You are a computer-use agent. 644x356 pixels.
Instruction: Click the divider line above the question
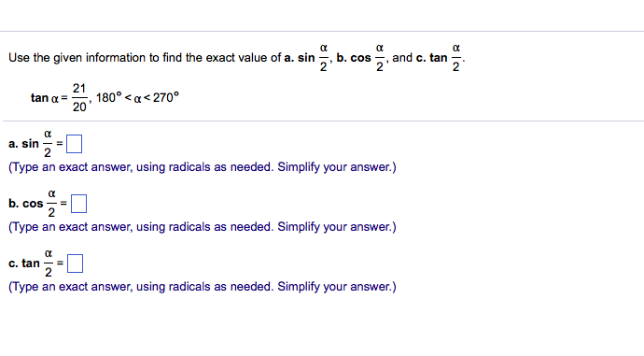(x=322, y=31)
